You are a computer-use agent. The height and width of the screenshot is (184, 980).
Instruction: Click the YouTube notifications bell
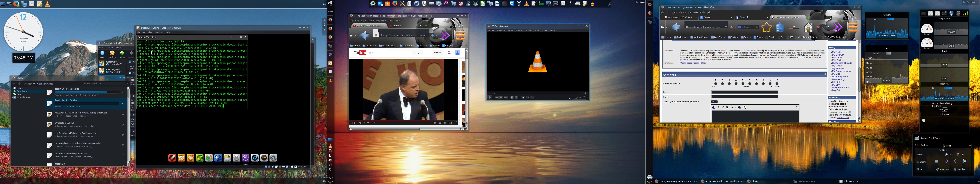(x=449, y=53)
